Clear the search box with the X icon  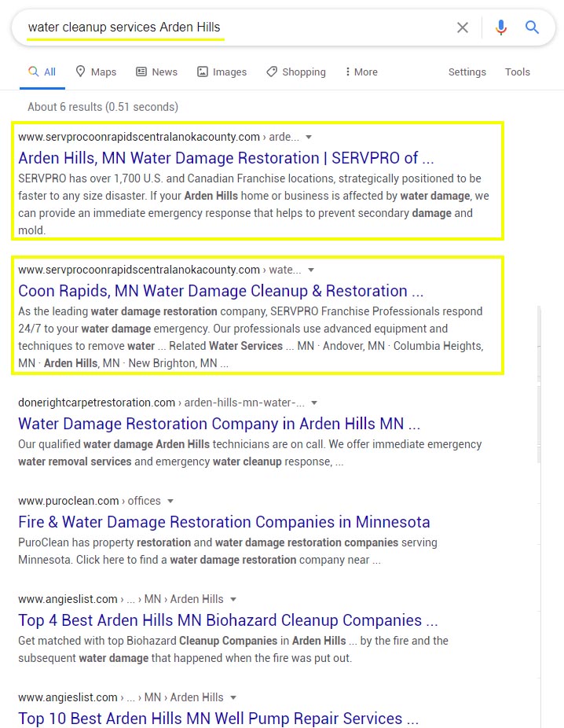(x=463, y=28)
